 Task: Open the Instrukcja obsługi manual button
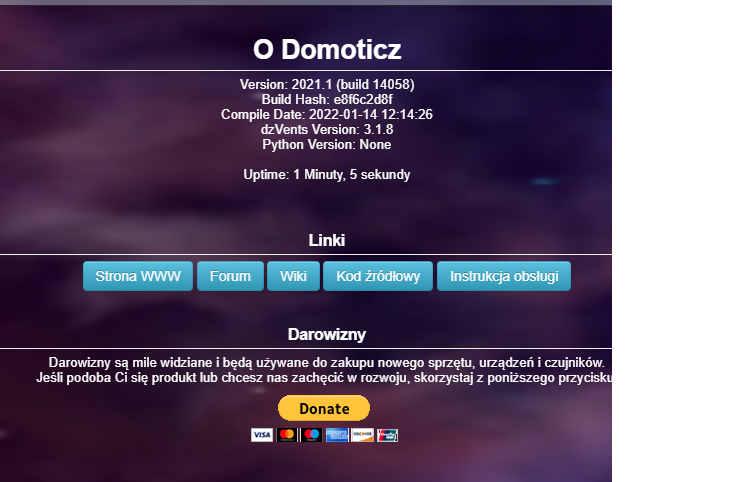tap(504, 276)
